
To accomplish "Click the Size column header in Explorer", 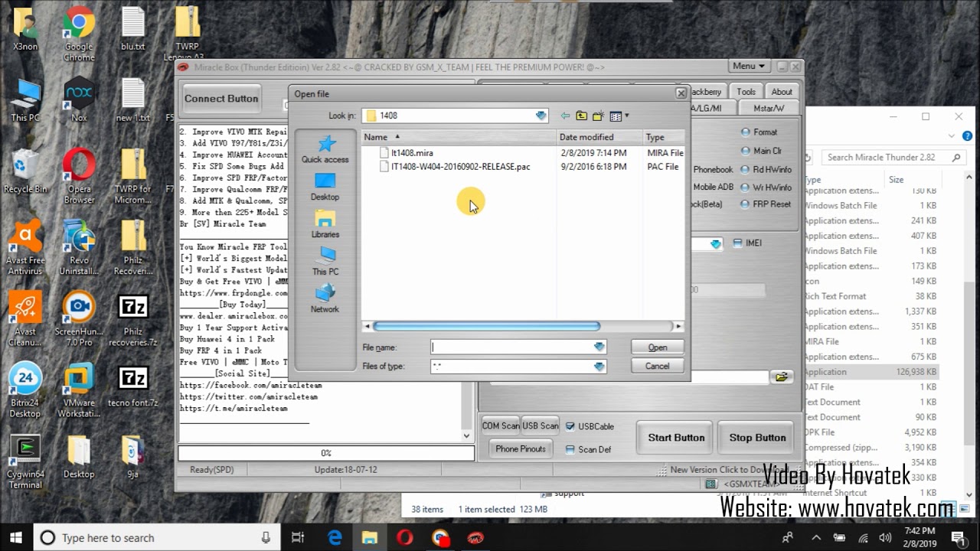I will (x=896, y=180).
